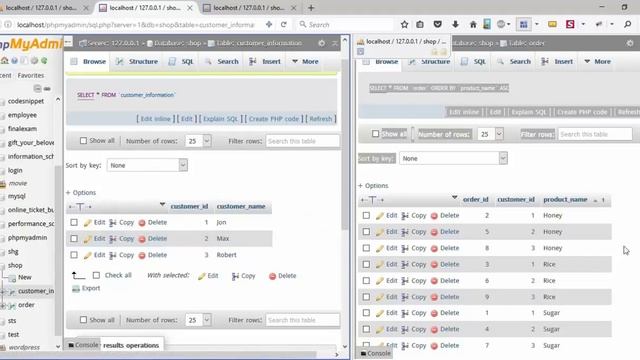This screenshot has height=360, width=640.
Task: Open bottom Number of rows dropdown in customer panel
Action: (x=198, y=320)
